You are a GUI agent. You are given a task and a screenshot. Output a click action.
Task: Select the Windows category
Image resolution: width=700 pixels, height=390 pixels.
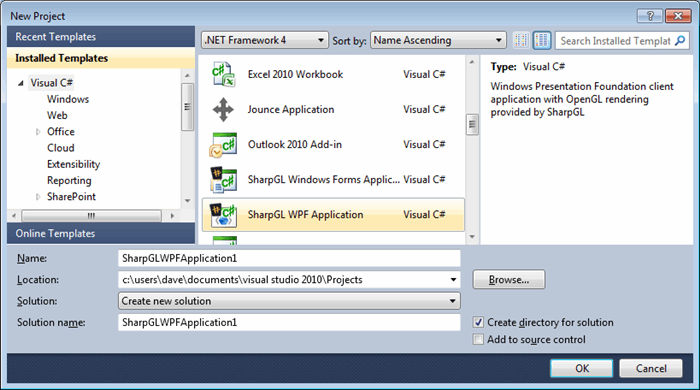click(x=68, y=99)
